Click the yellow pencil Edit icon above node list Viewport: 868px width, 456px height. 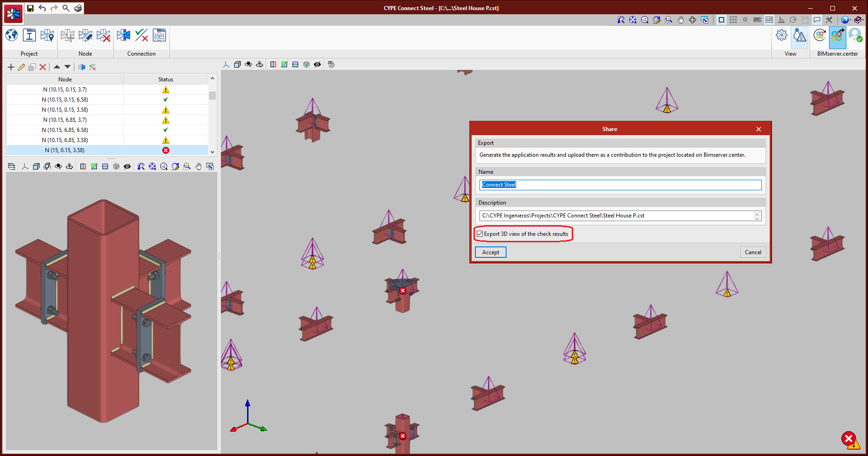22,67
